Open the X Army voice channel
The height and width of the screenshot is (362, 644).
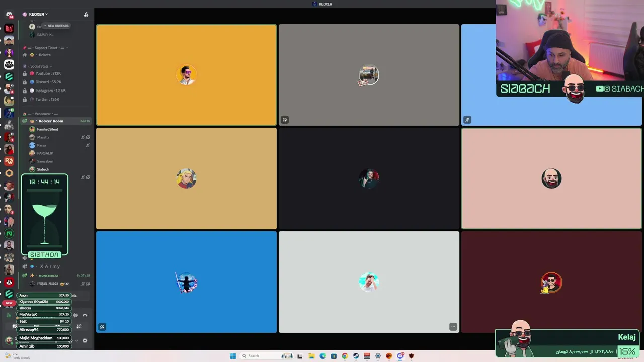50,266
